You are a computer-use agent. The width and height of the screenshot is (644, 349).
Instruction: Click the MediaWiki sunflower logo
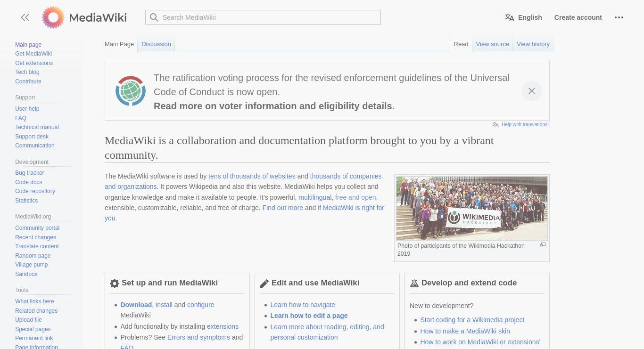click(x=53, y=17)
